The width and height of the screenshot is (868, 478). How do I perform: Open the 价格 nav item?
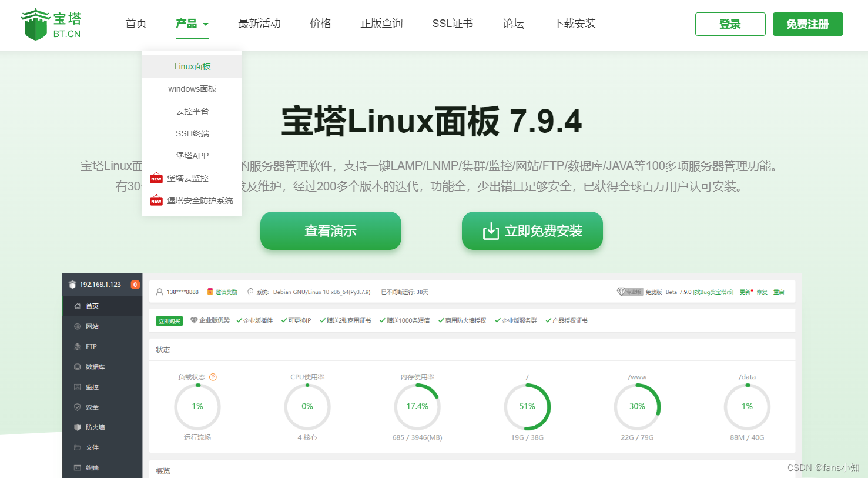coord(320,24)
